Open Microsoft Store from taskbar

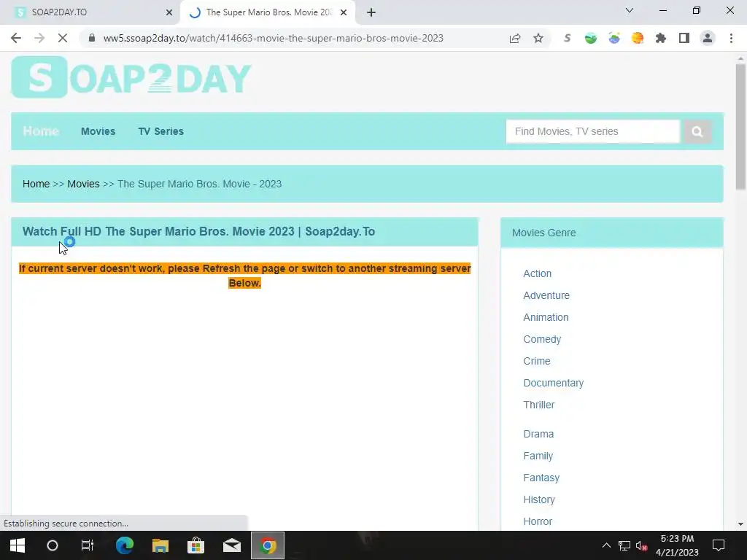click(x=196, y=545)
